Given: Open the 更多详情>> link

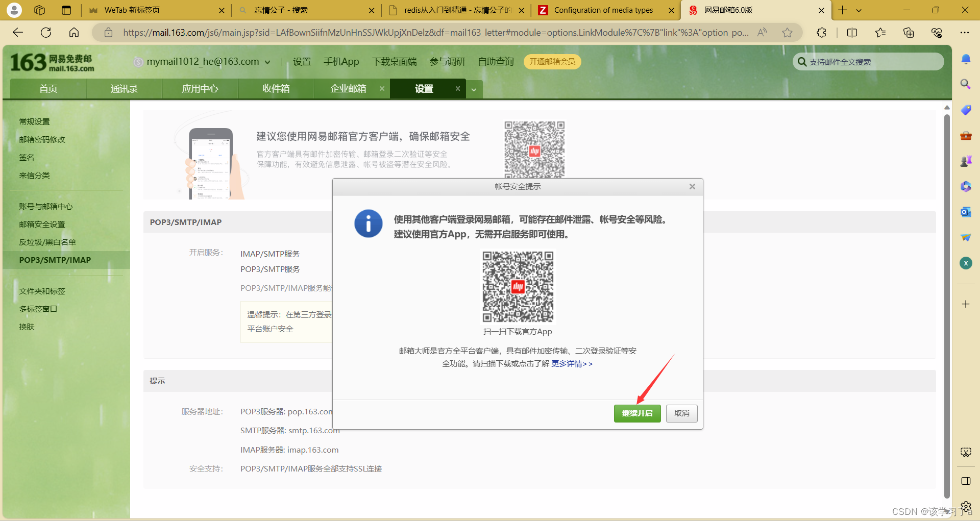Looking at the screenshot, I should [572, 364].
